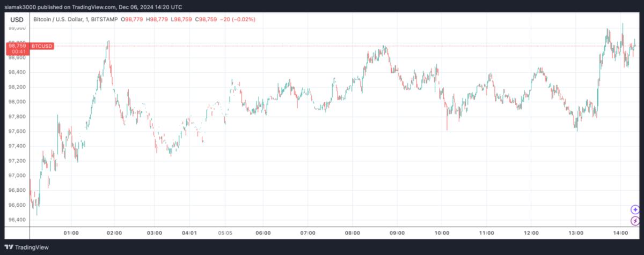Click the 98,759 current price tag
The image size is (644, 255).
point(17,46)
